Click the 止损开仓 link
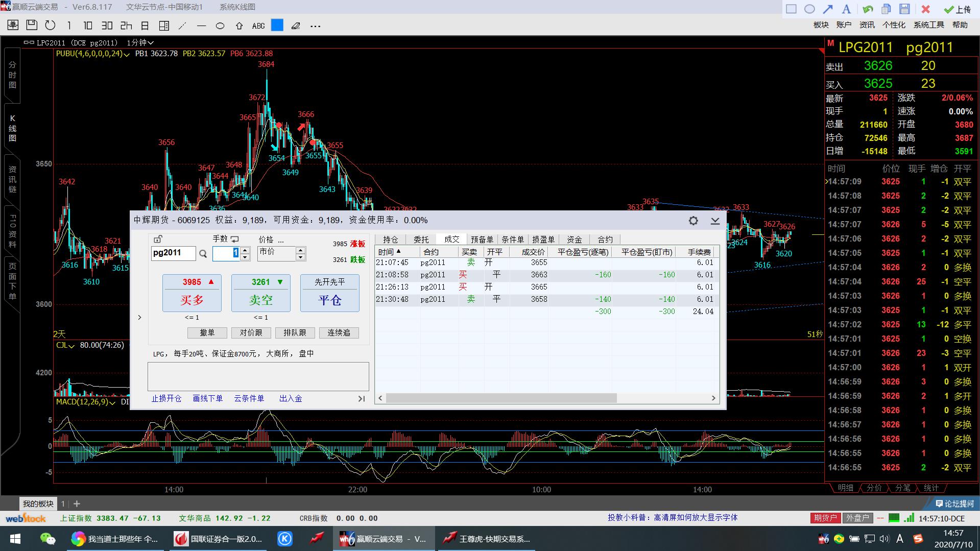The height and width of the screenshot is (551, 980). click(166, 398)
